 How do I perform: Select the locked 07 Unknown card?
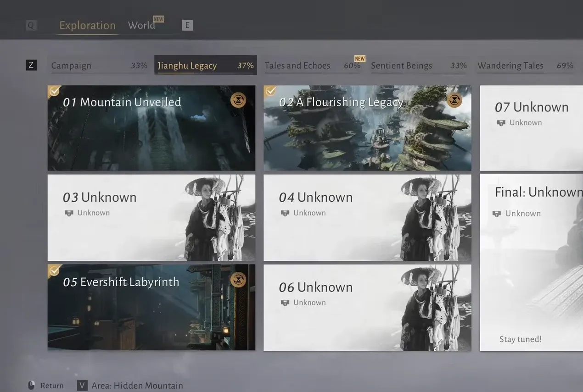tap(532, 128)
